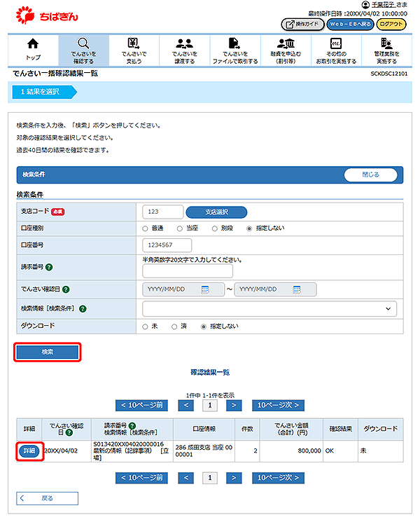
Task: Click lower <10ページ前 pagination button
Action: pyautogui.click(x=141, y=478)
